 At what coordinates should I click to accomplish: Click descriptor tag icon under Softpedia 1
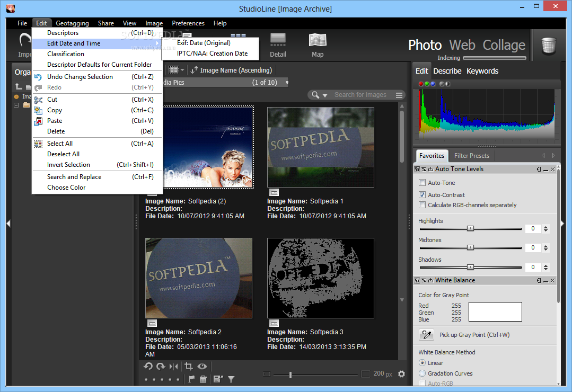pyautogui.click(x=274, y=192)
